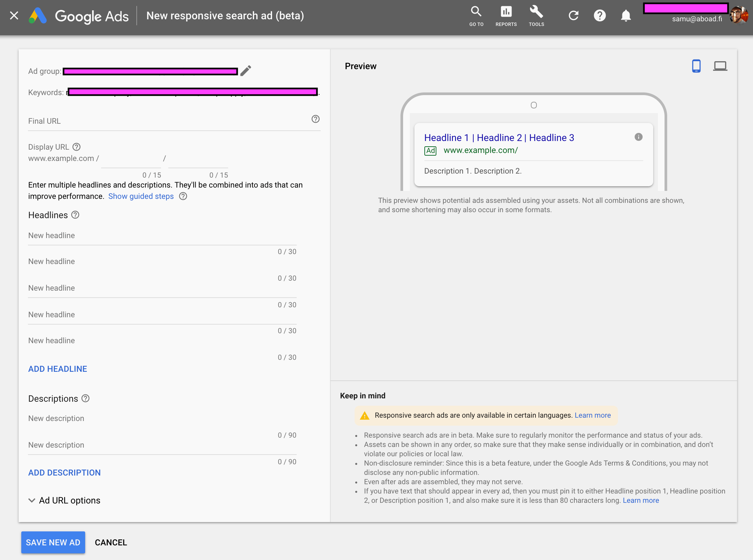This screenshot has height=560, width=753.
Task: Click the info icon in ad preview
Action: 638,137
